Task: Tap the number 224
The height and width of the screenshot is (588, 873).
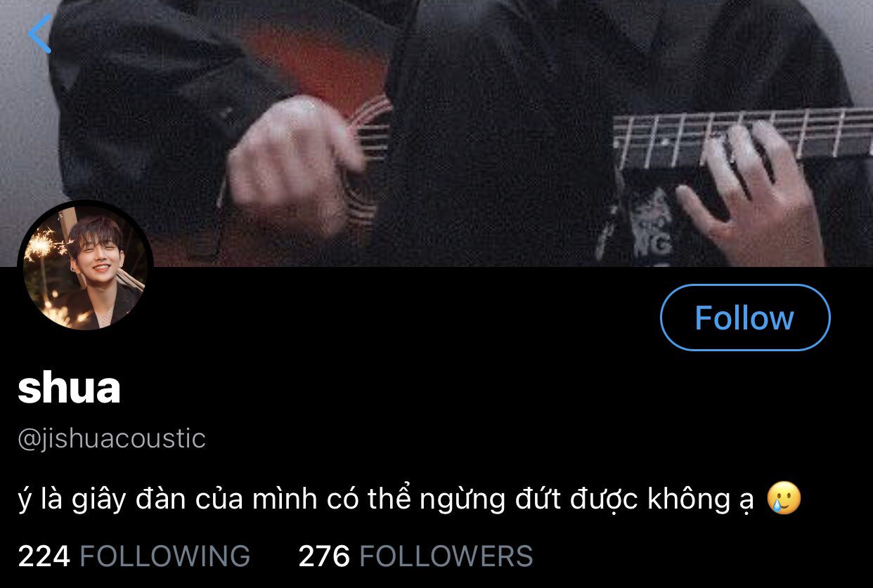Action: pyautogui.click(x=44, y=556)
